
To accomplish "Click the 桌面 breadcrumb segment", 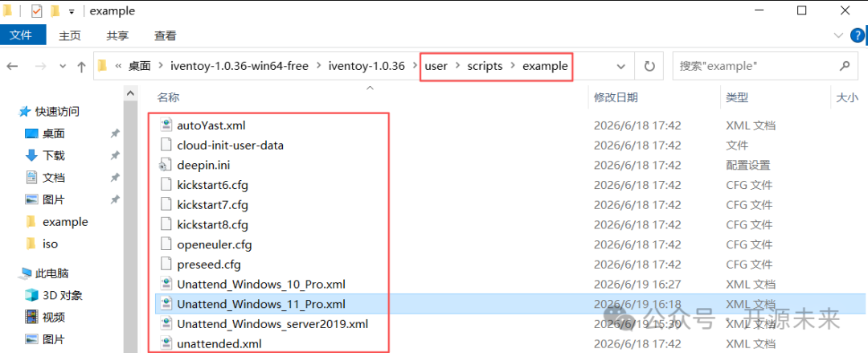I will click(x=140, y=67).
